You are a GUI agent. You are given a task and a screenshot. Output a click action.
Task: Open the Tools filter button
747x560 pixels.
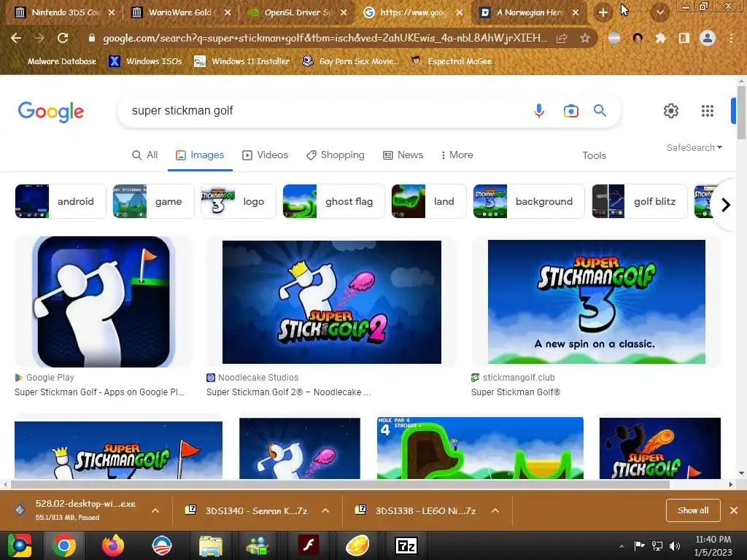(594, 155)
